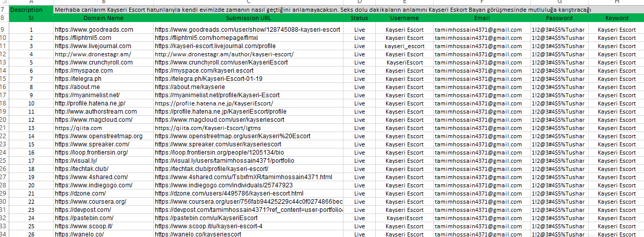The width and height of the screenshot is (644, 237).
Task: Click the serial number 22 cell
Action: click(31, 202)
